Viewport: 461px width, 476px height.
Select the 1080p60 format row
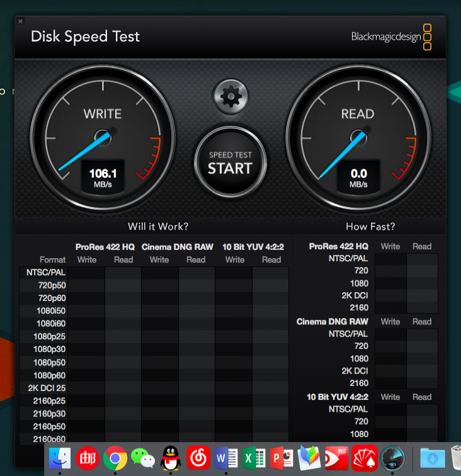[154, 375]
